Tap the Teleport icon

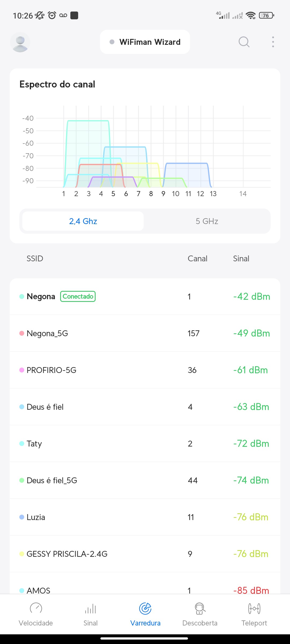tap(254, 609)
